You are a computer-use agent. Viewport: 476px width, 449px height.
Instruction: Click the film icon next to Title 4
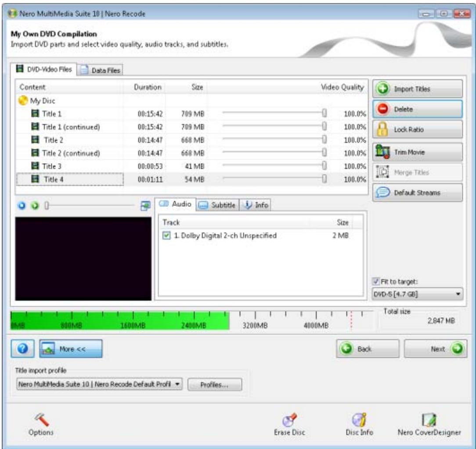[x=35, y=179]
